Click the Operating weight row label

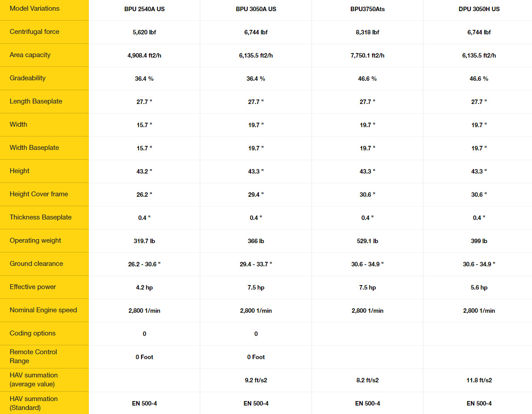(35, 240)
